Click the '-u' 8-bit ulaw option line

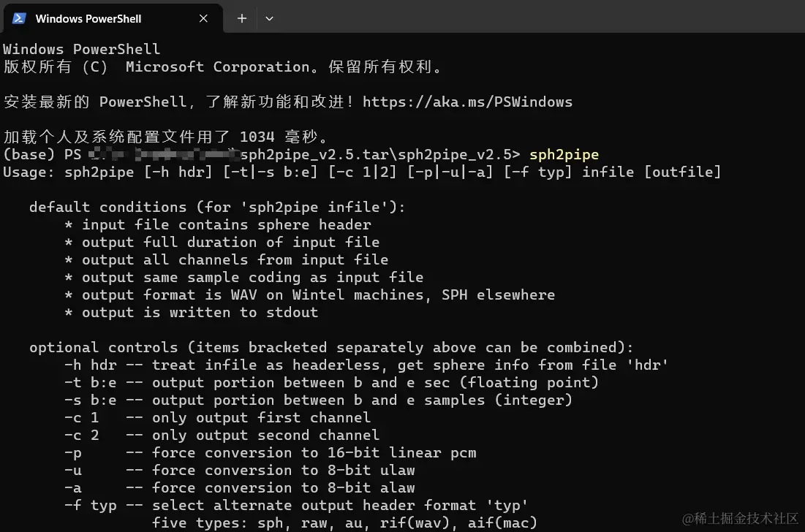coord(239,470)
